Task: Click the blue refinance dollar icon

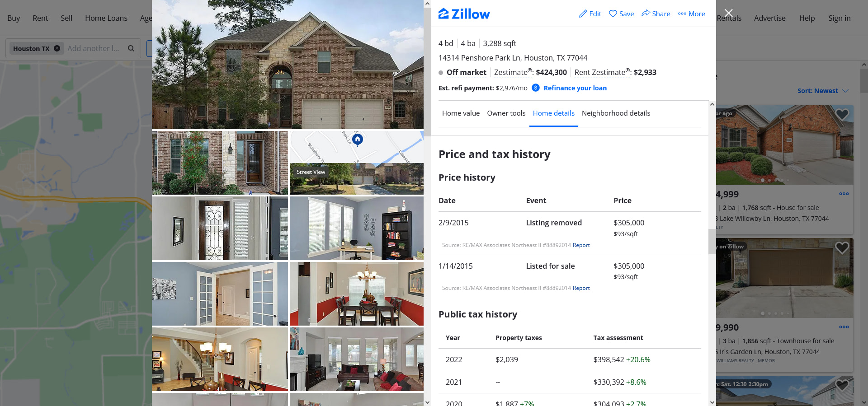Action: click(536, 88)
